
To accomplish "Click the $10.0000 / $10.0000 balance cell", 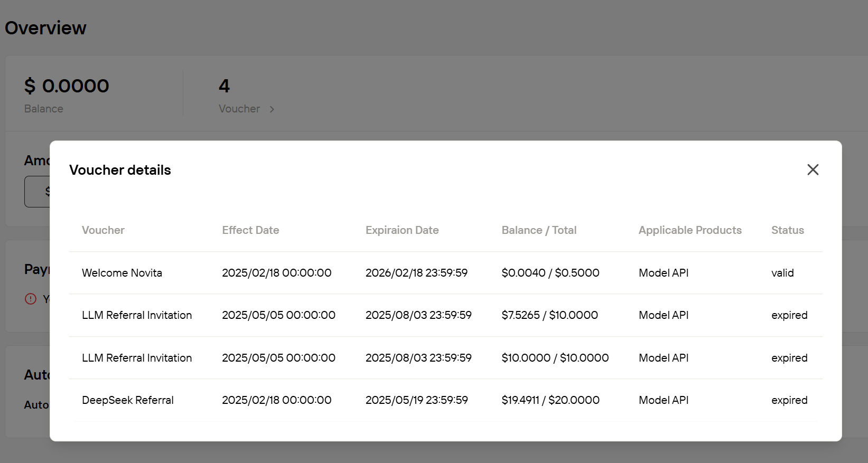I will 555,358.
